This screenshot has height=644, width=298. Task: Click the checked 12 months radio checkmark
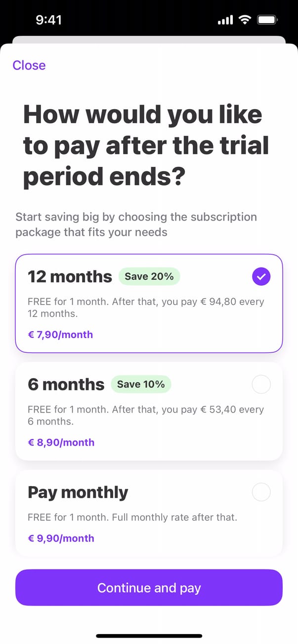click(261, 277)
